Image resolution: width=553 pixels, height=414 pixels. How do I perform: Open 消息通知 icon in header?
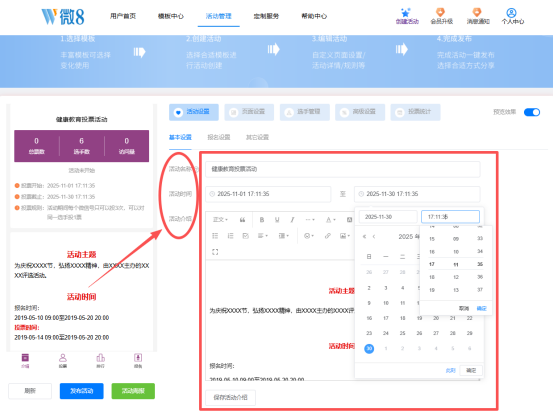pos(477,12)
